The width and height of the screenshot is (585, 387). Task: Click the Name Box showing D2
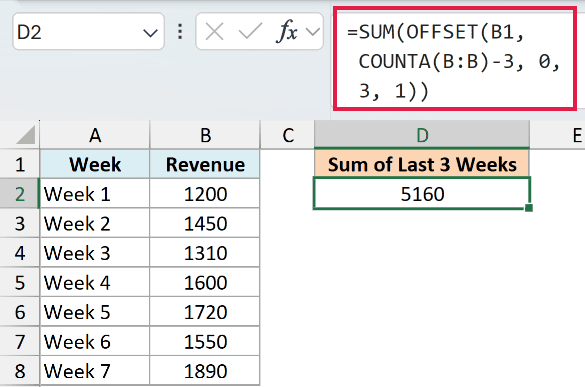point(88,31)
